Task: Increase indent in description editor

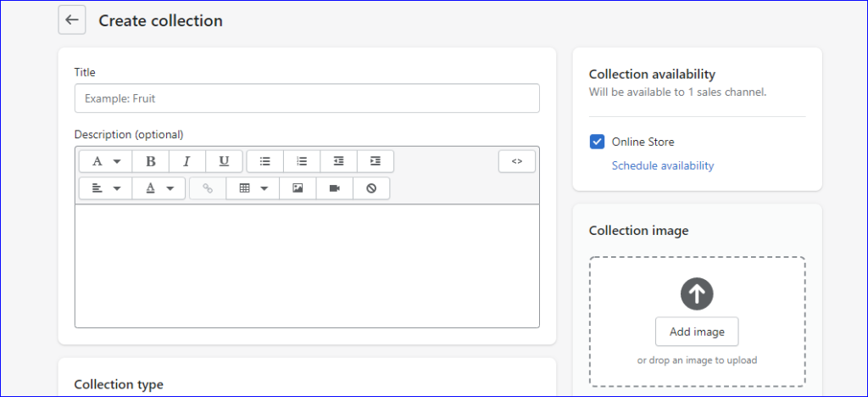Action: 376,161
